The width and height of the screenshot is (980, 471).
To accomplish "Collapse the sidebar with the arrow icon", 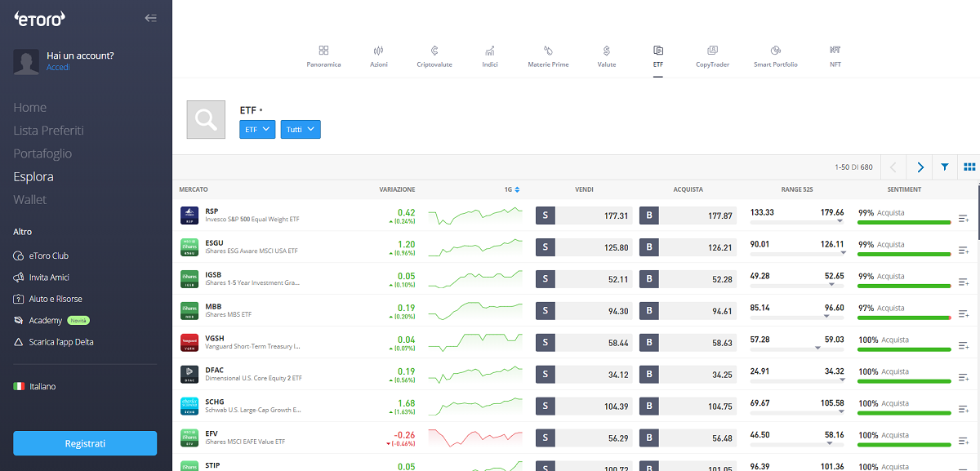I will pos(150,18).
